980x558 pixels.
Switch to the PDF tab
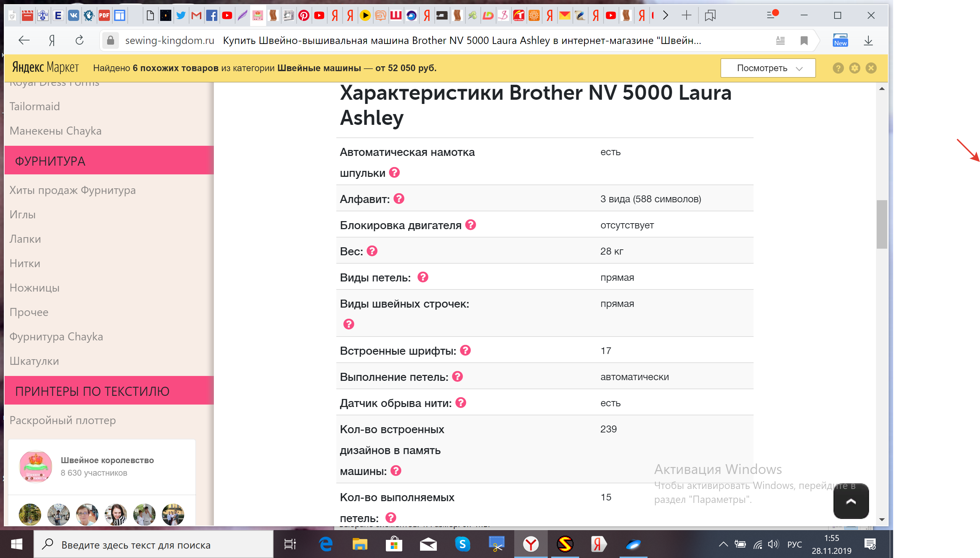point(104,15)
